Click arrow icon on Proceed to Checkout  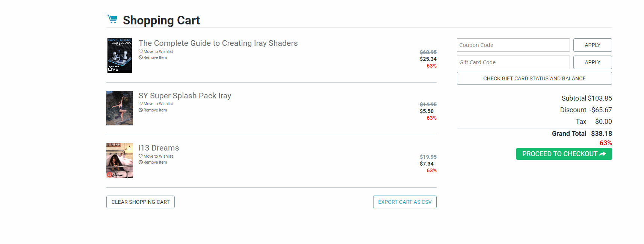(603, 154)
